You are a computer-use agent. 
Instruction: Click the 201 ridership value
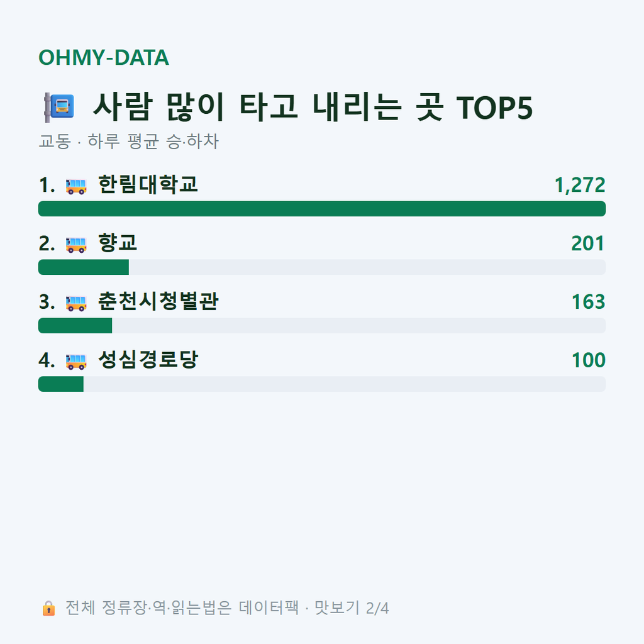pos(588,243)
